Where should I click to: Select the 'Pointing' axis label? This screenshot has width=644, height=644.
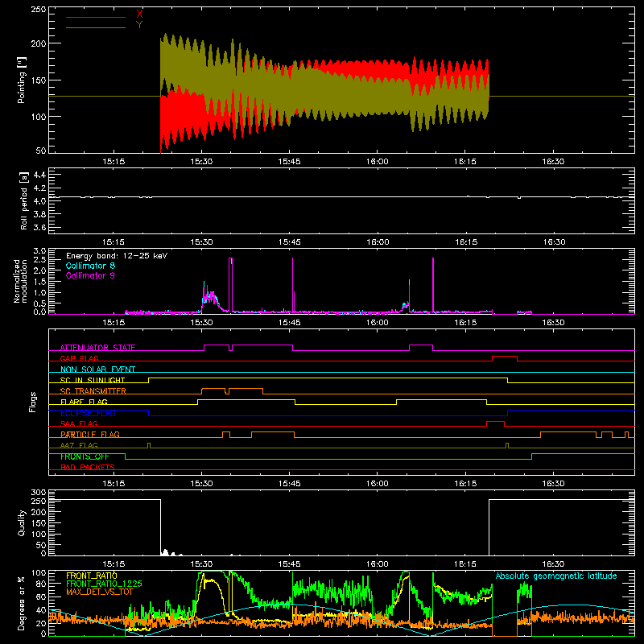click(22, 80)
